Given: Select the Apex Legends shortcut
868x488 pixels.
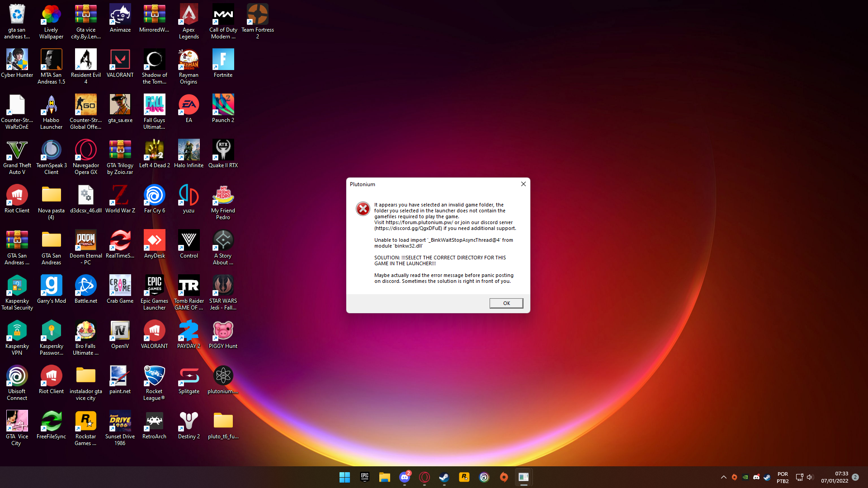Looking at the screenshot, I should [x=189, y=22].
